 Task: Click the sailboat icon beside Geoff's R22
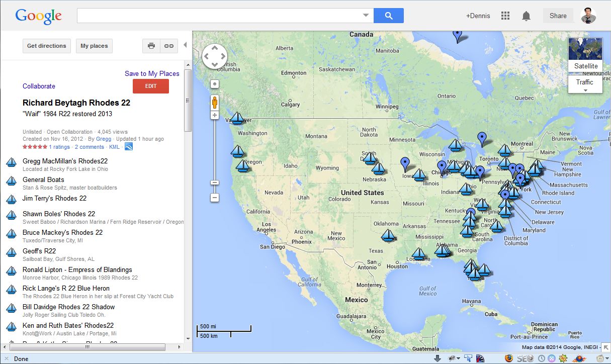[12, 252]
